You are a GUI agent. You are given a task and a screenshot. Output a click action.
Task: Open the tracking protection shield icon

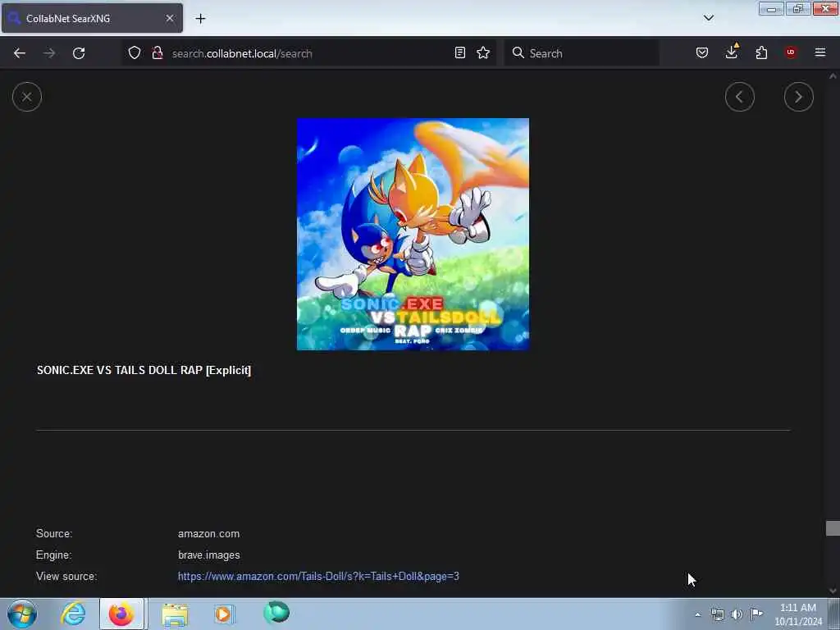[x=135, y=52]
